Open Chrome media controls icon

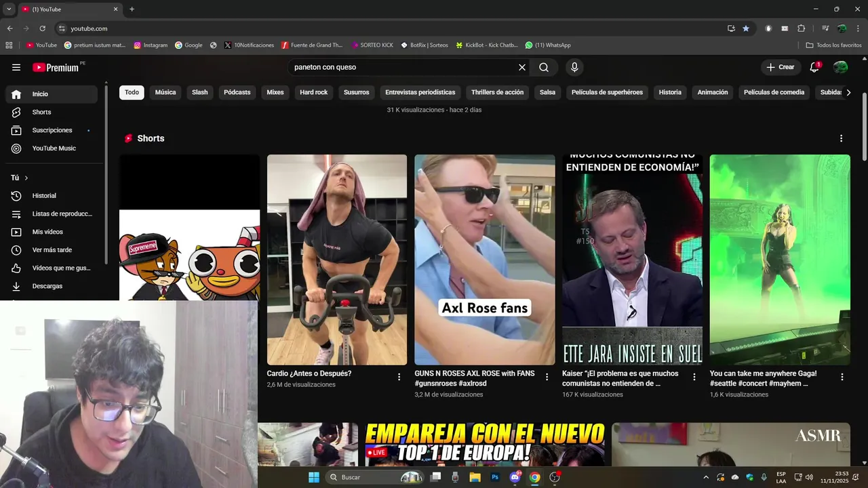point(825,28)
